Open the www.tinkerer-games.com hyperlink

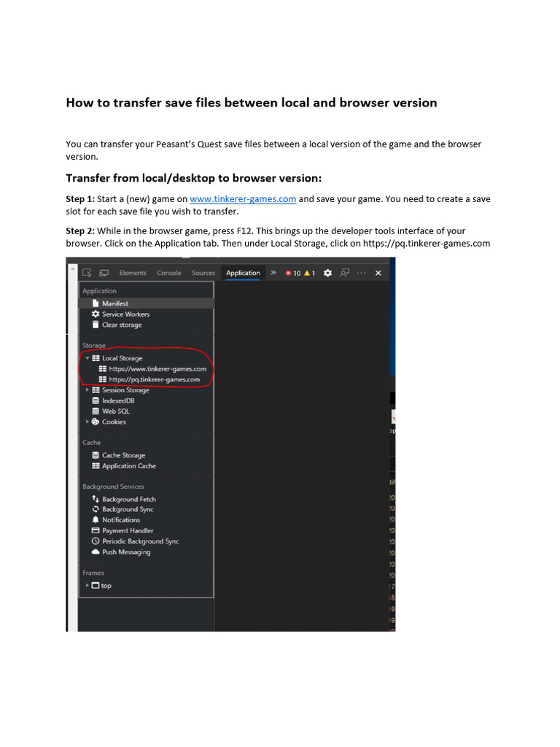coord(243,198)
